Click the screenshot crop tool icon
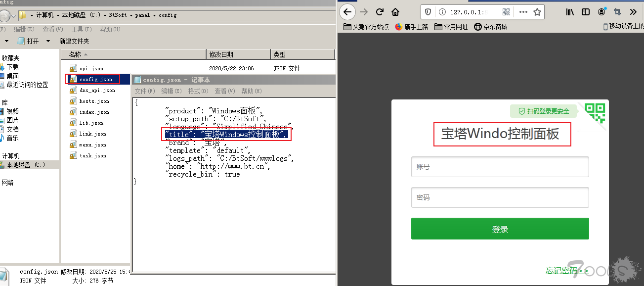The height and width of the screenshot is (286, 644). click(x=617, y=12)
